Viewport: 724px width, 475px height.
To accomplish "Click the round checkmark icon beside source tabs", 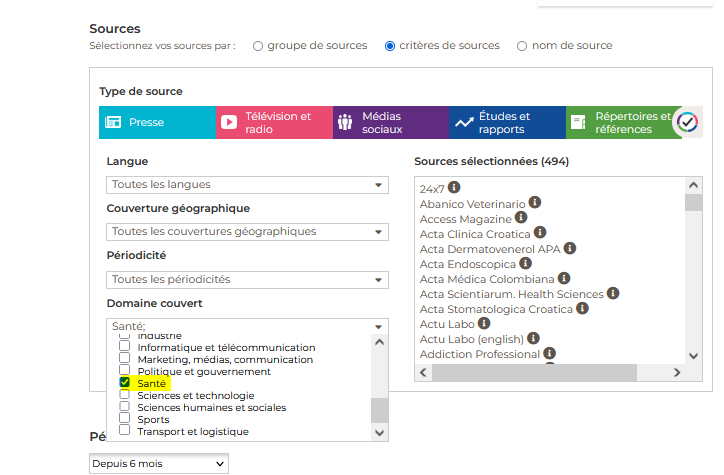I will [x=687, y=122].
